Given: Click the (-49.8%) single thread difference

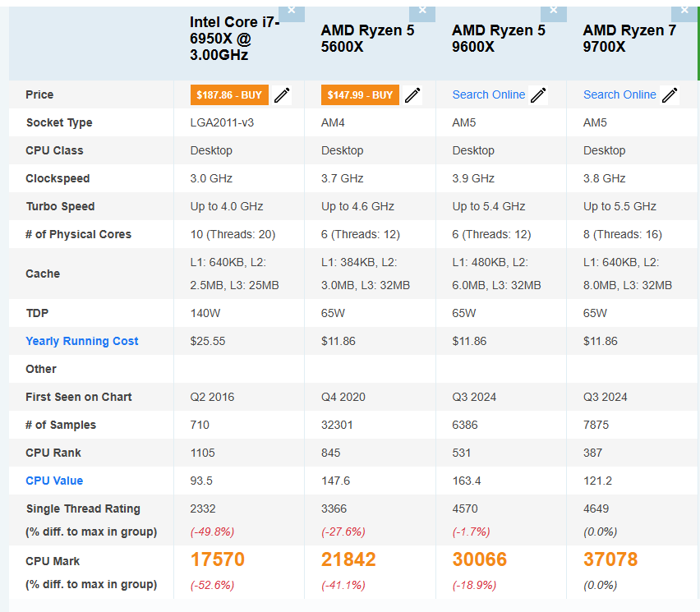Looking at the screenshot, I should pos(212,532).
